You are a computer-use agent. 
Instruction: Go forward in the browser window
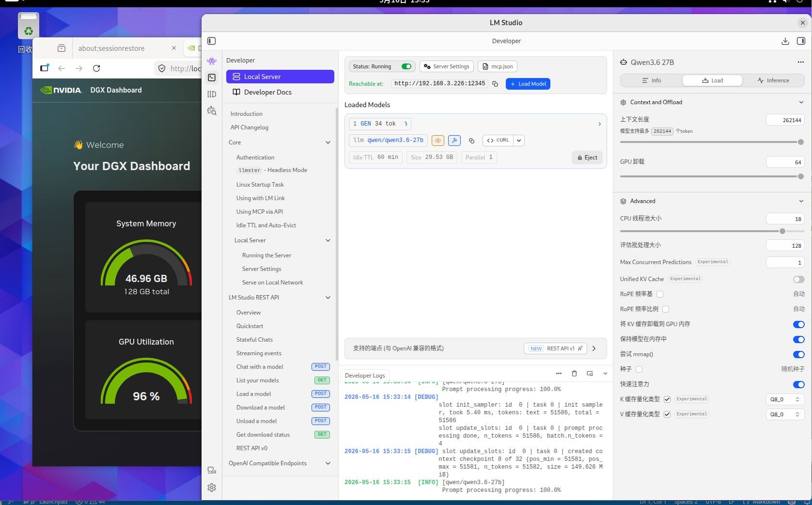click(x=79, y=68)
